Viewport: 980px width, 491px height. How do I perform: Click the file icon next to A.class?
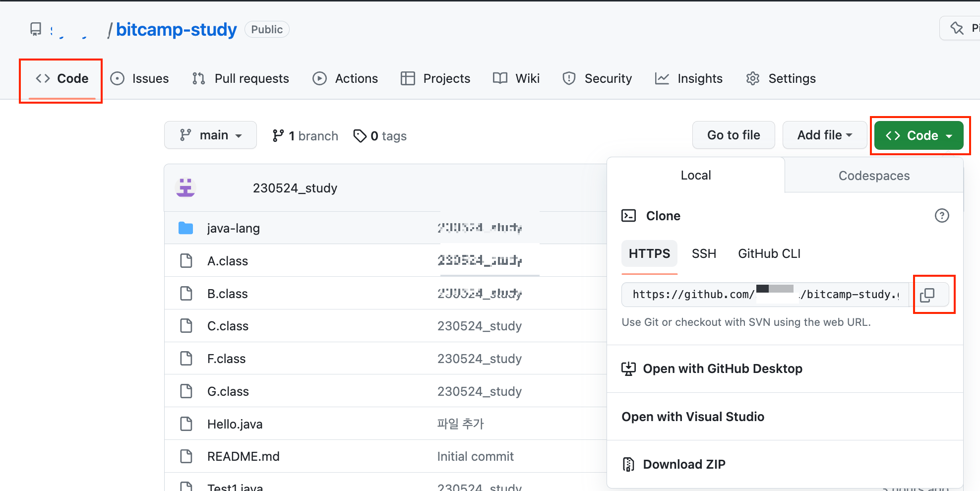click(186, 260)
